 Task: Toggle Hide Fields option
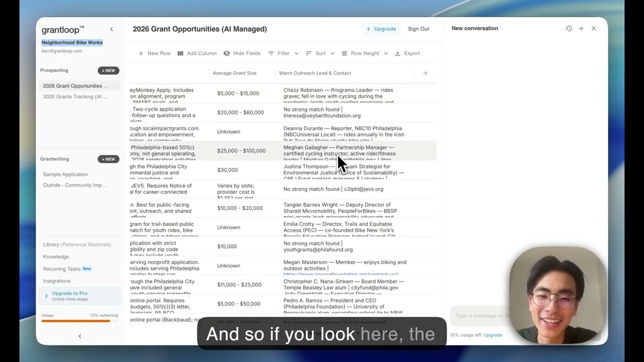(242, 53)
